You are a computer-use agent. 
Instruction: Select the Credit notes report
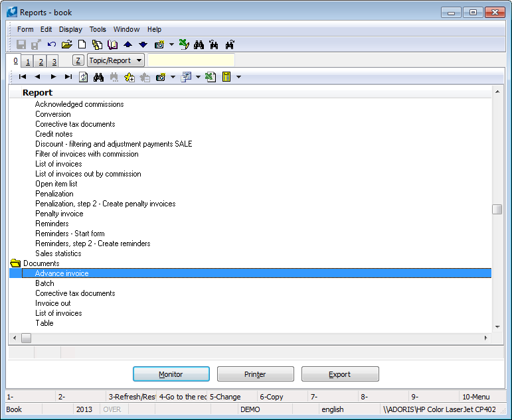pyautogui.click(x=54, y=134)
